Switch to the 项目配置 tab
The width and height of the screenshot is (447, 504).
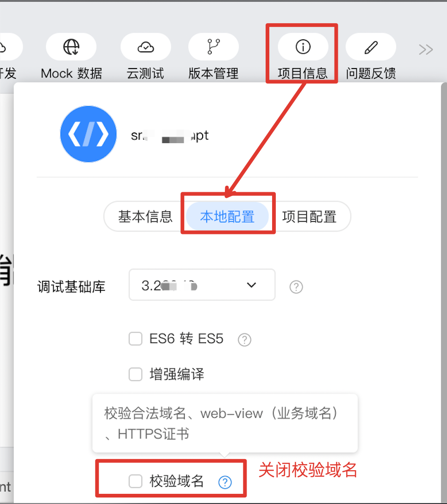(x=309, y=216)
